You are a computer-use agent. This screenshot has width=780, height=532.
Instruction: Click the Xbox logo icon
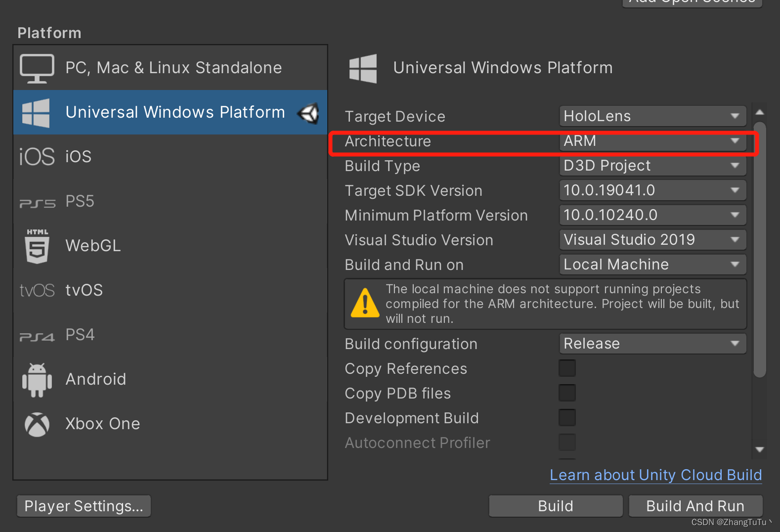coord(38,424)
